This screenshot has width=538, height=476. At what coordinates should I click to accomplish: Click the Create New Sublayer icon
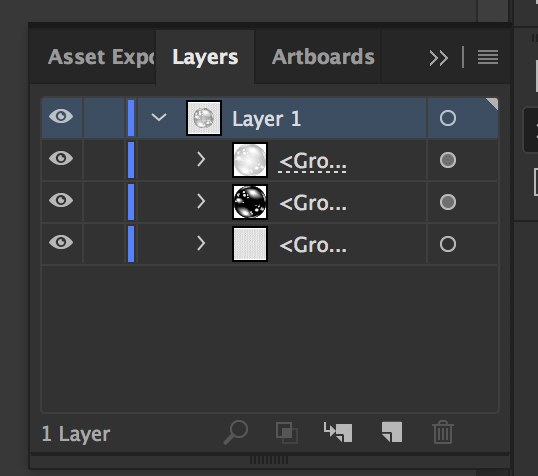click(x=338, y=432)
